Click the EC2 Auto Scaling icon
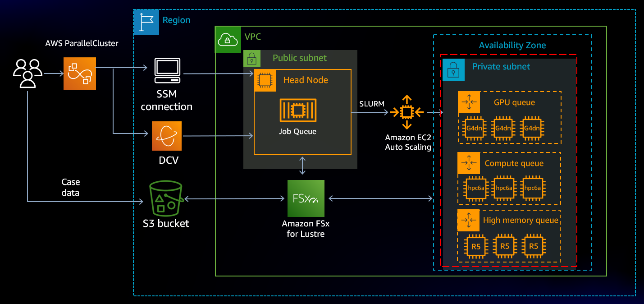Image resolution: width=644 pixels, height=304 pixels. [x=406, y=112]
